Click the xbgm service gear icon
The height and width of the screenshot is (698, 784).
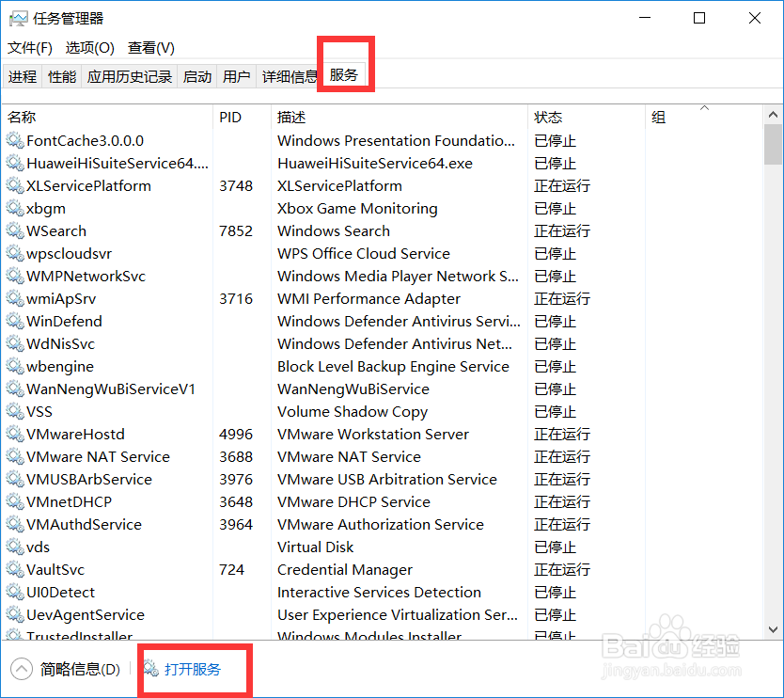(x=16, y=208)
